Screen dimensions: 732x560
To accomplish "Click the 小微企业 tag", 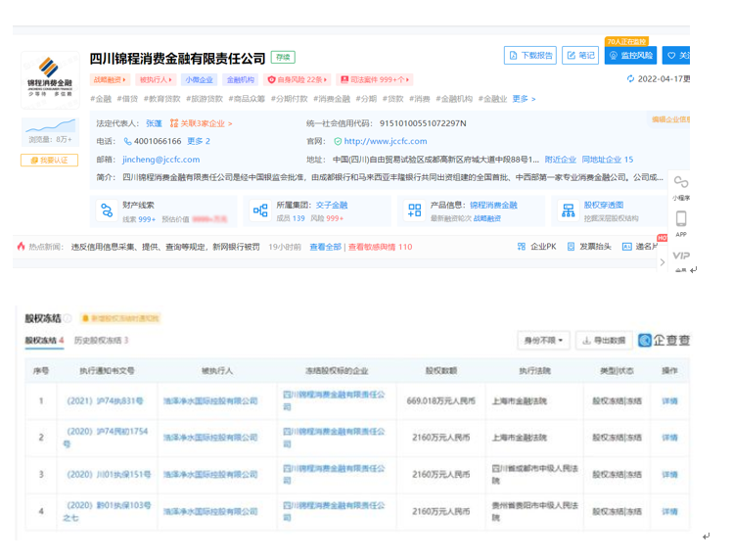I will pos(199,80).
